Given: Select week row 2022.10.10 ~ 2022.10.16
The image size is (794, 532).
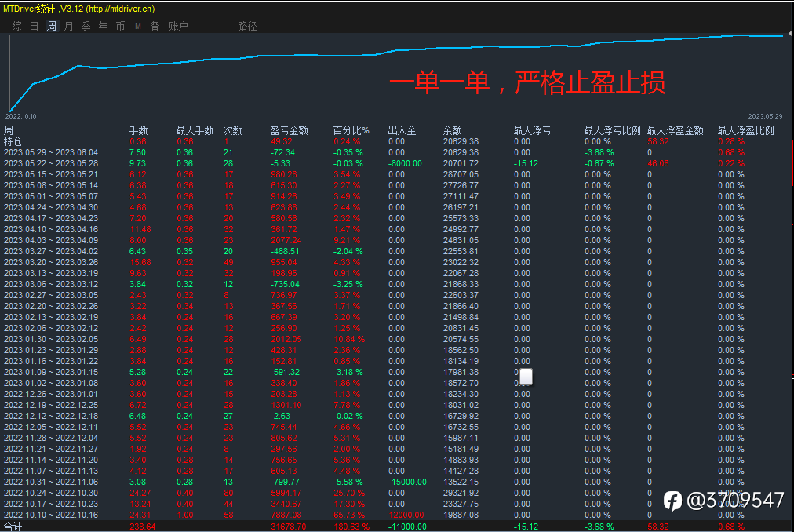Looking at the screenshot, I should (x=397, y=515).
